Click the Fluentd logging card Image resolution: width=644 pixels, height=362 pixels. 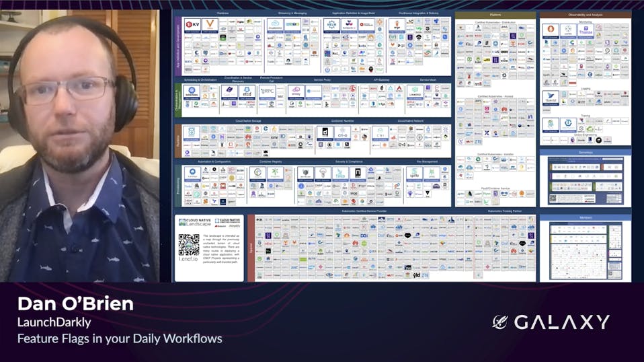(x=551, y=98)
